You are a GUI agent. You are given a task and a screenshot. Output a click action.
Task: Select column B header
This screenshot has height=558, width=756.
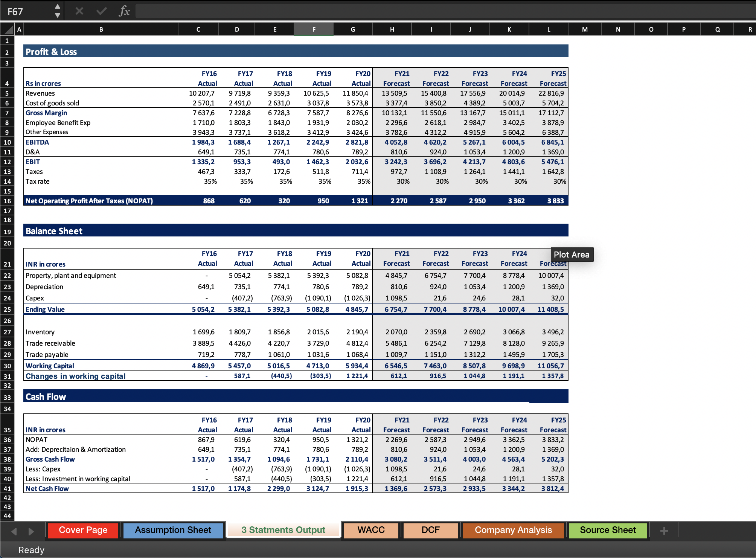(x=101, y=29)
